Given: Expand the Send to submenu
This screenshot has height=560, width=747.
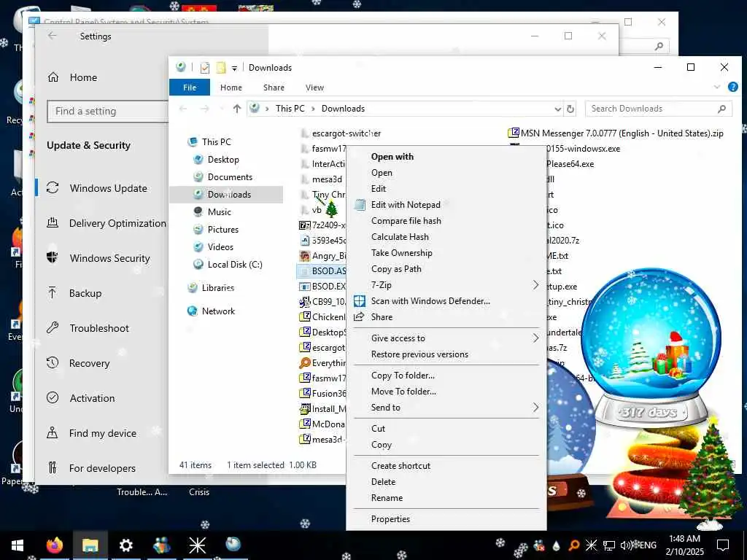Looking at the screenshot, I should pos(446,408).
